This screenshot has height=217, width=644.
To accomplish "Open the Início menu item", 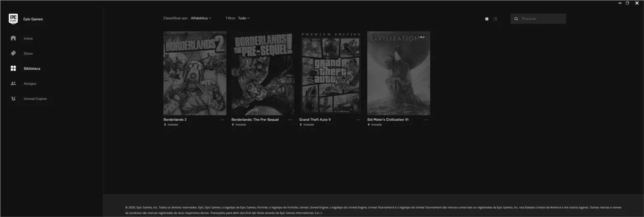I will [28, 38].
